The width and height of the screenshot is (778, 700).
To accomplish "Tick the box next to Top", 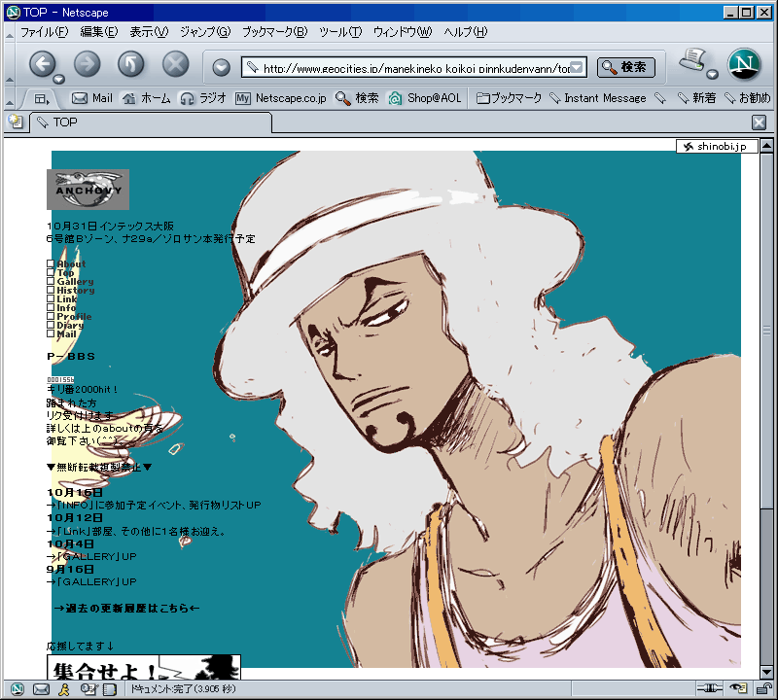I will (x=51, y=272).
